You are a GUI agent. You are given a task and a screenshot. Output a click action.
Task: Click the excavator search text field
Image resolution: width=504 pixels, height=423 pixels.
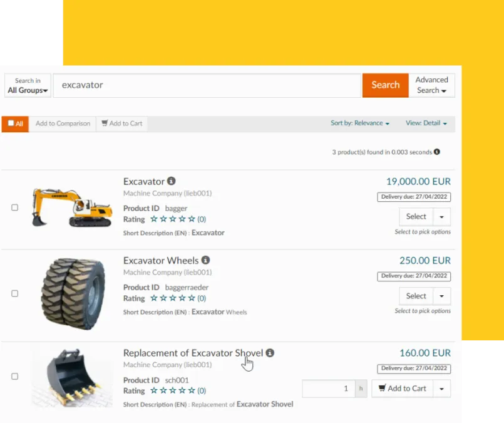[x=207, y=85]
